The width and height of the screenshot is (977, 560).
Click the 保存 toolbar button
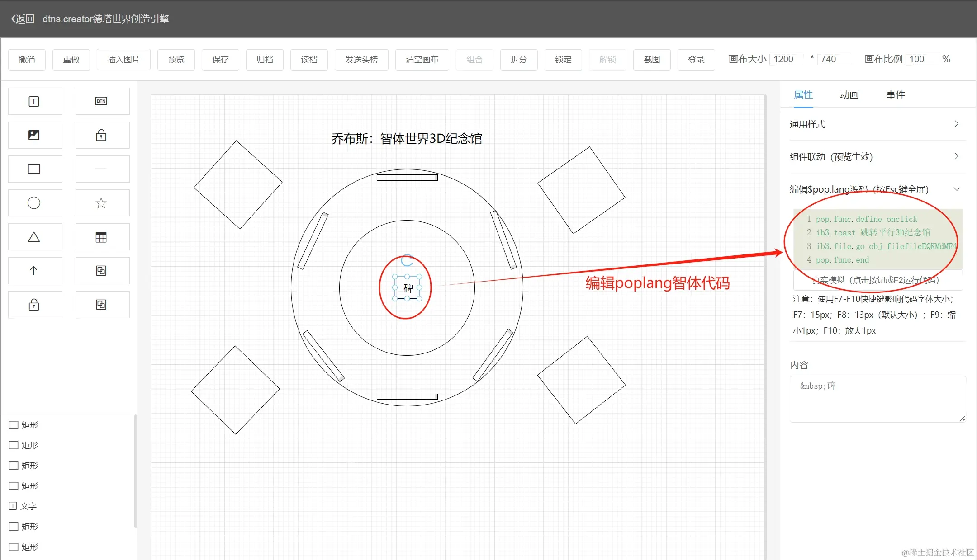[x=220, y=60]
